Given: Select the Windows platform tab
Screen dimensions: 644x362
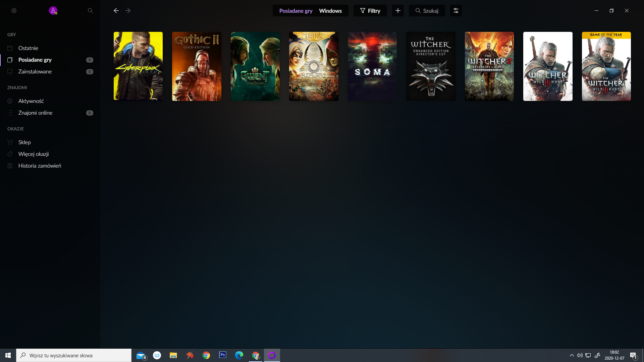Looking at the screenshot, I should [x=330, y=11].
